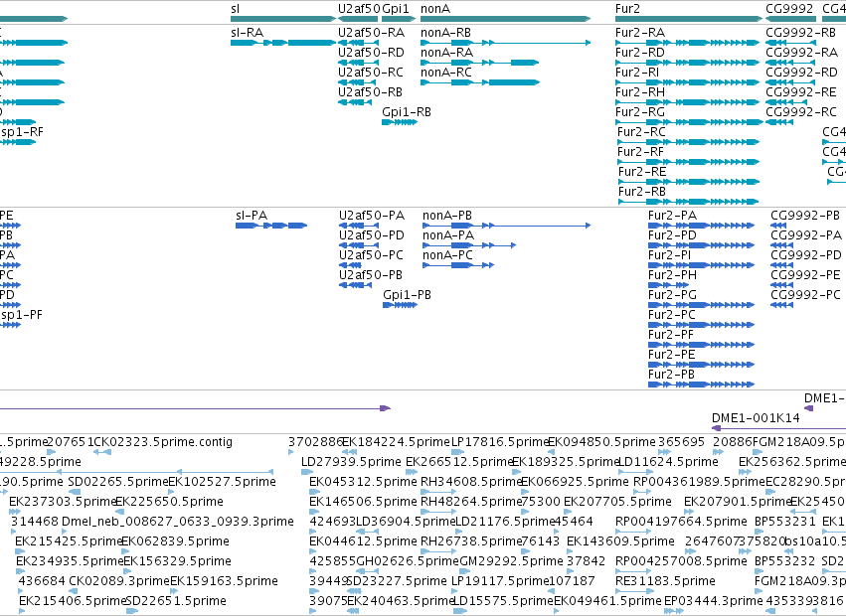
Task: Select the Gpi1-PB protein label
Action: [408, 295]
